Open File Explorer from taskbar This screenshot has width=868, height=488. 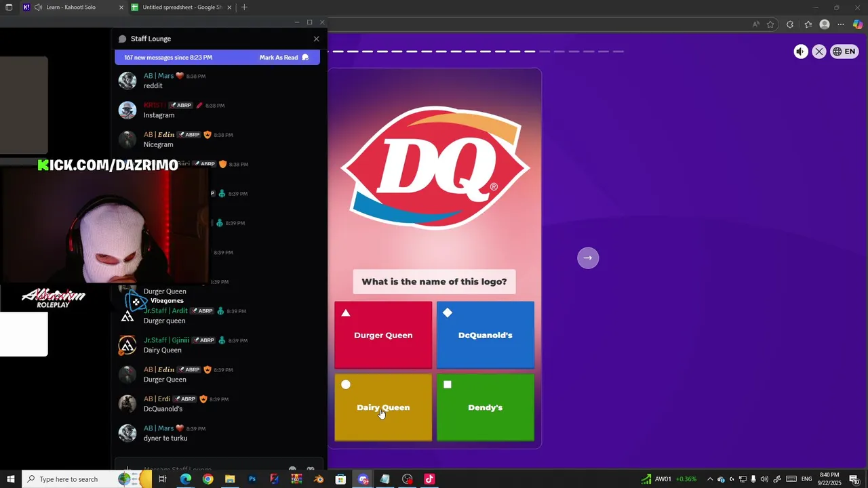230,479
